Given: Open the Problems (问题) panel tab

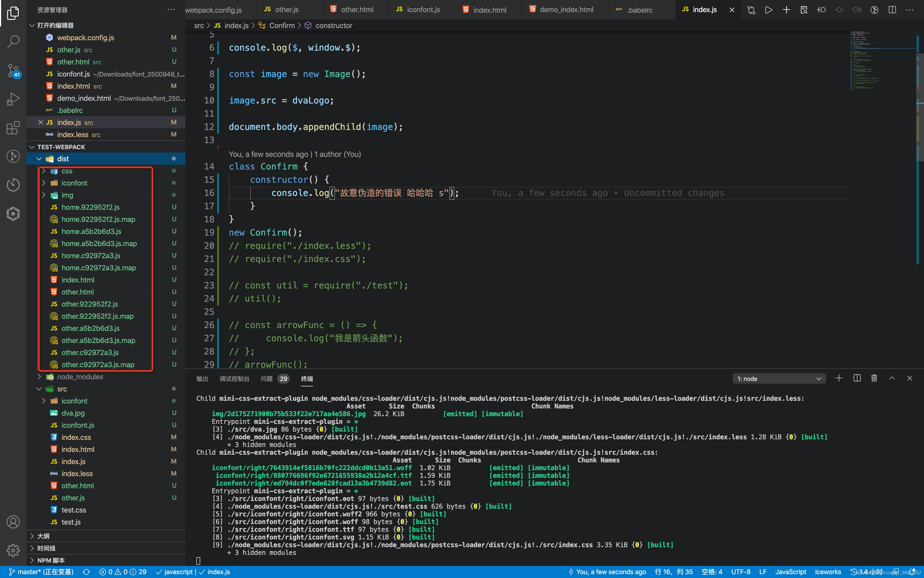Looking at the screenshot, I should (275, 378).
